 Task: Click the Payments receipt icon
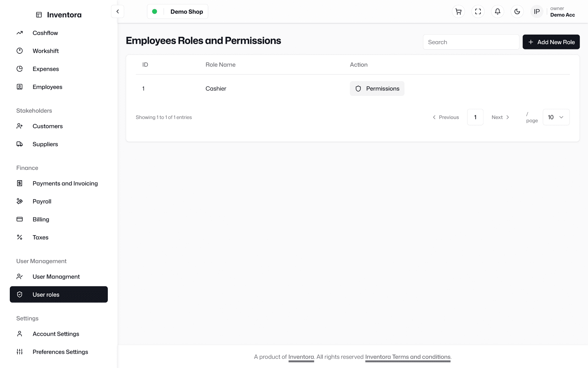(20, 183)
